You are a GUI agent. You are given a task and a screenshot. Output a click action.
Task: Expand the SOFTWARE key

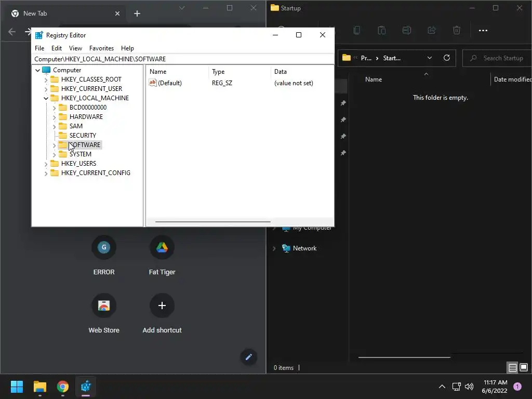click(x=54, y=145)
